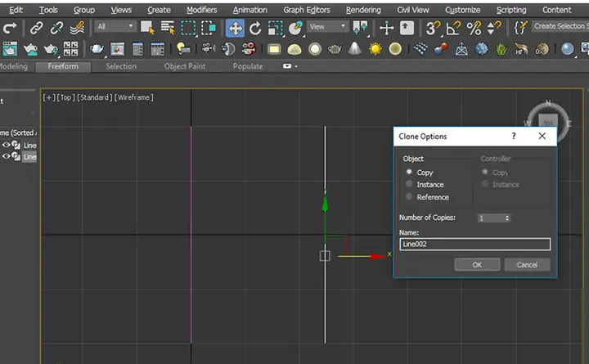Click the magenta line object in viewport

pos(191,235)
